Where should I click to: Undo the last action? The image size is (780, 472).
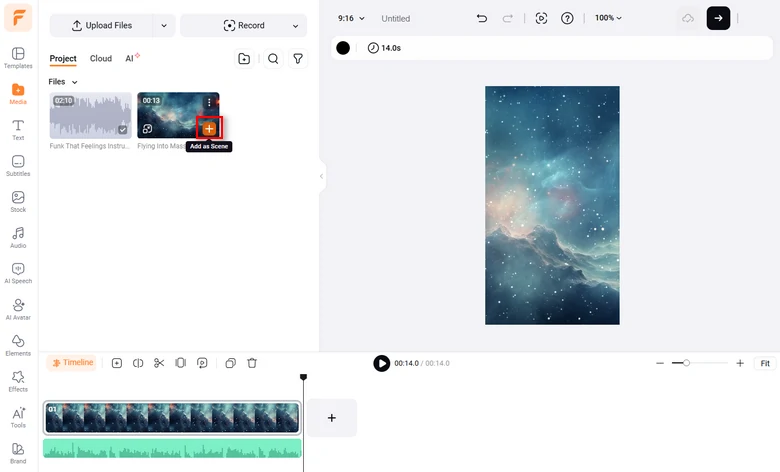pyautogui.click(x=482, y=18)
